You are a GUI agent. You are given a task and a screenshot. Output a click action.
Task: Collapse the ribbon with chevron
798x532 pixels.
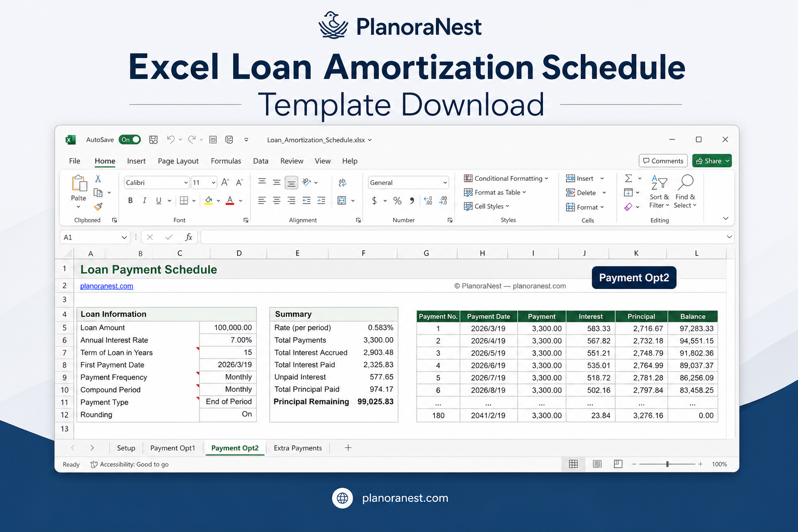click(x=726, y=219)
